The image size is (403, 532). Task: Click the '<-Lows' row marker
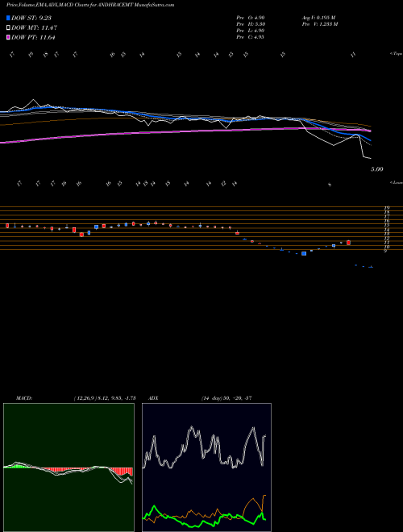coord(396,182)
